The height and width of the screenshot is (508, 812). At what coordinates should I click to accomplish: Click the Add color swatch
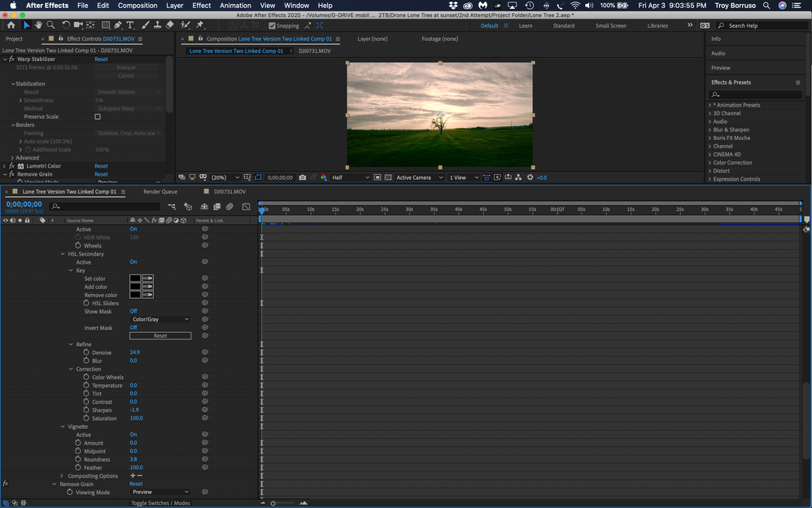click(135, 287)
